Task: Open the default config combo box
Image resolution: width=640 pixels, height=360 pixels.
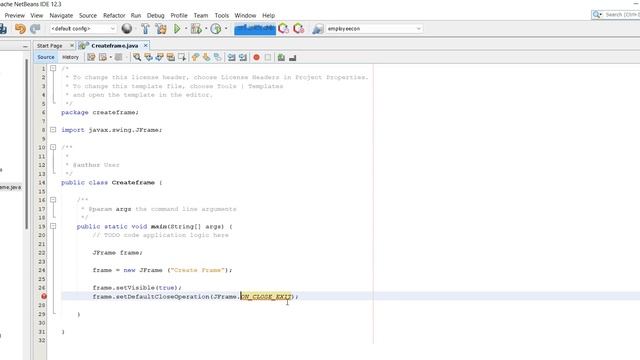Action: [x=83, y=29]
